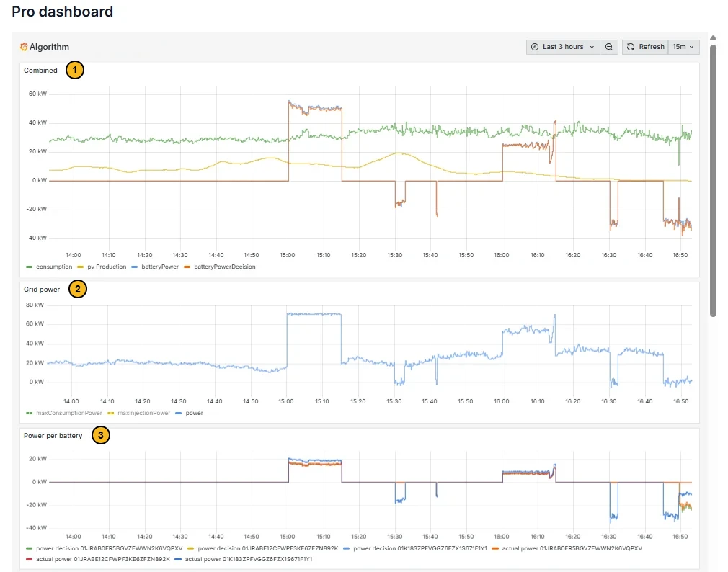Click the Refresh button
This screenshot has height=572, width=728.
tap(645, 47)
